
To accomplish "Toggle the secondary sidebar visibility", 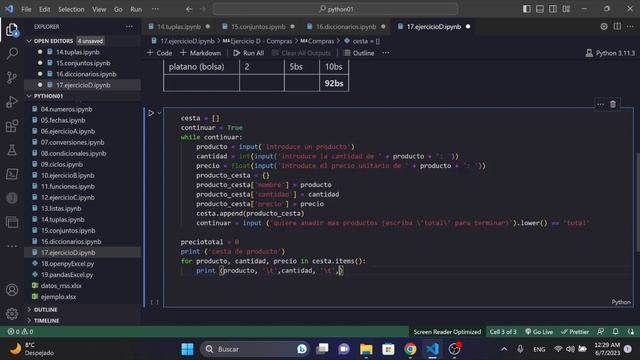I will click(553, 9).
